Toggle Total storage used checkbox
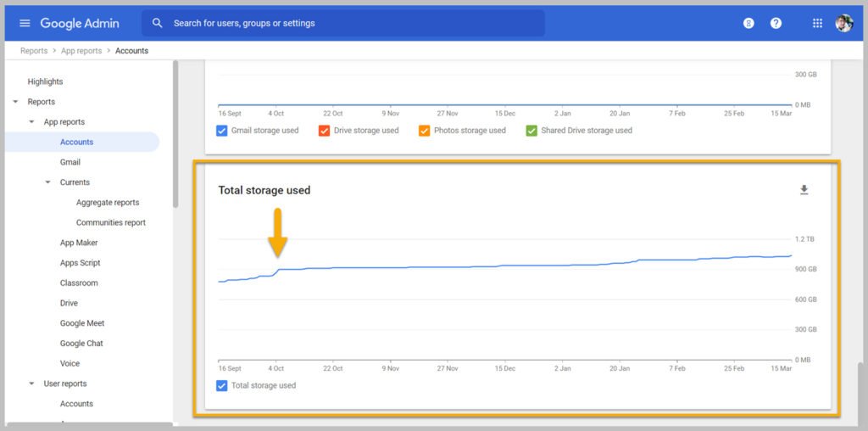 222,385
